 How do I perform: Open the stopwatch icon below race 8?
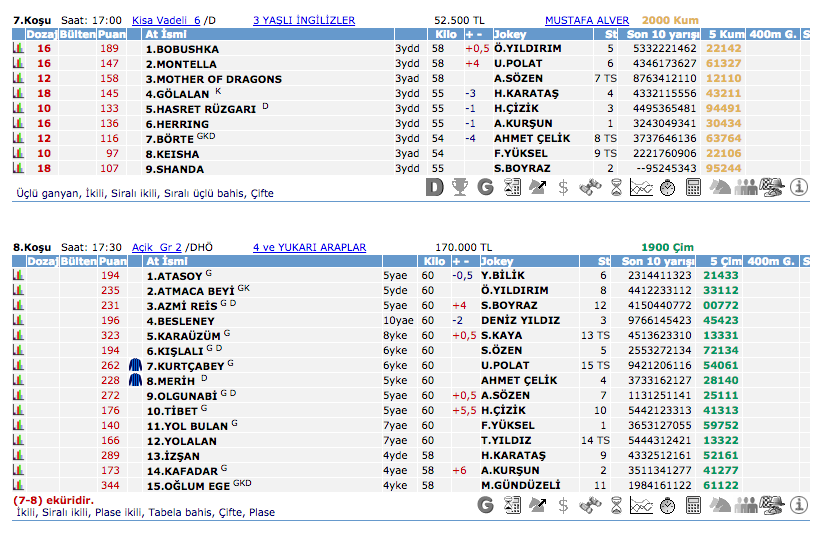(668, 505)
